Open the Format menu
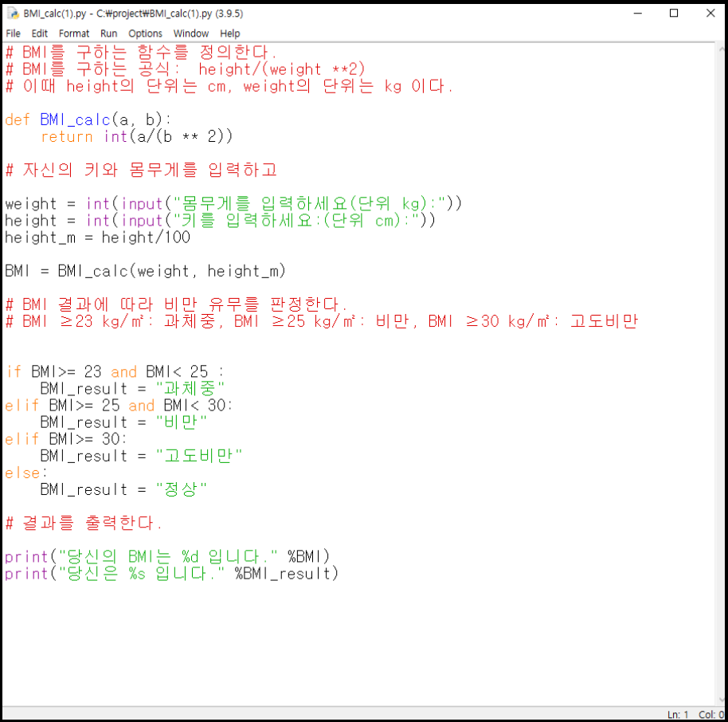 74,33
